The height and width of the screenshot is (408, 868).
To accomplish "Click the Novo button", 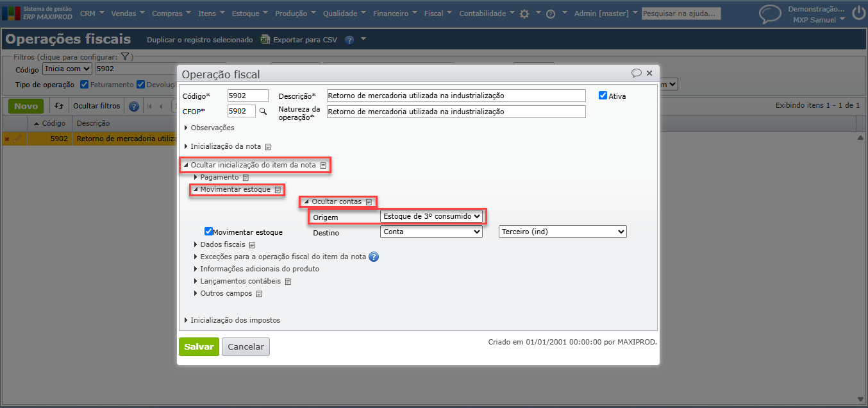I will pos(26,106).
